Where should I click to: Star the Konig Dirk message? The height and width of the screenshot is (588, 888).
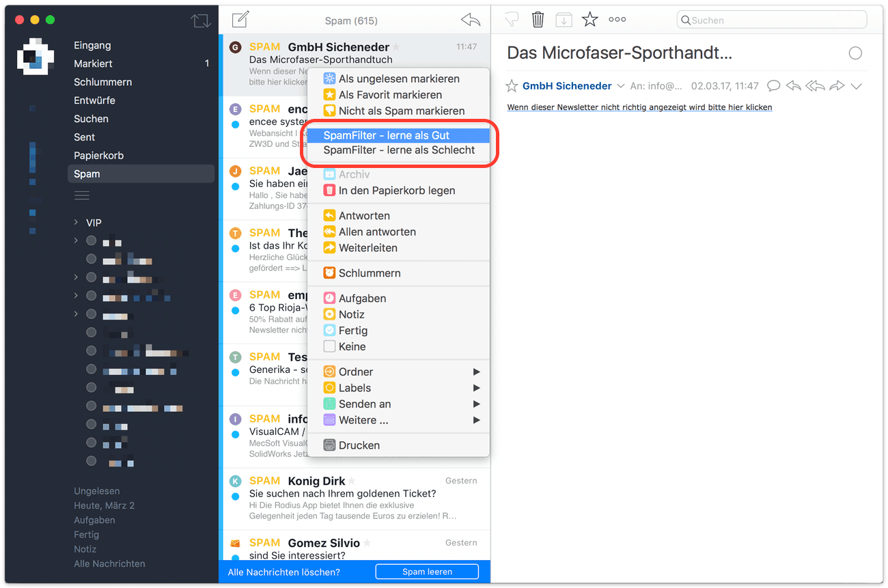352,481
